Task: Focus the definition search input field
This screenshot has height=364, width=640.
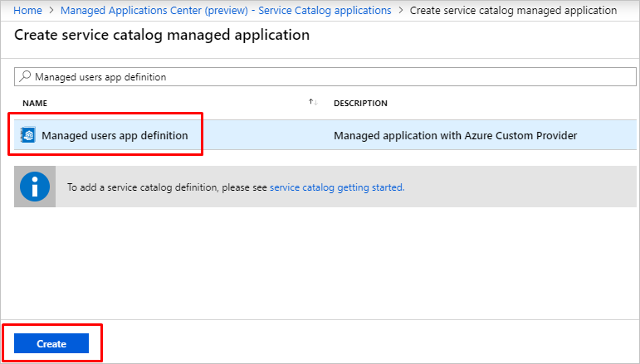Action: tap(332, 76)
